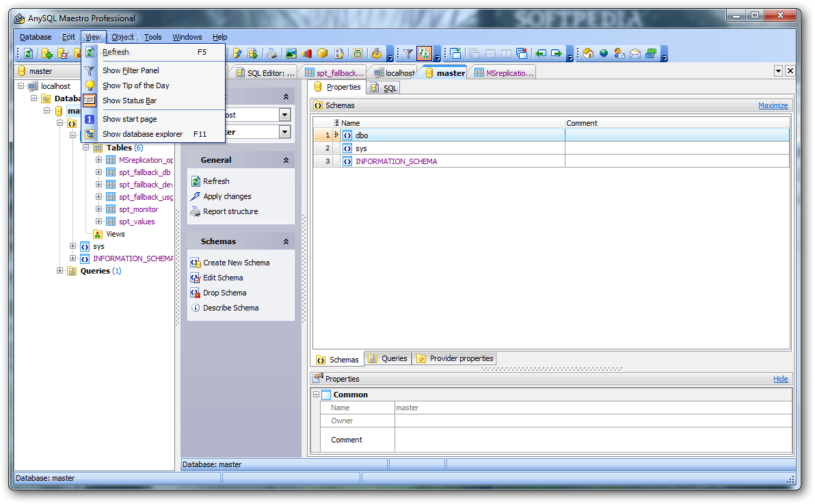This screenshot has height=504, width=815.
Task: Choose Show Tip of the Day
Action: coord(153,85)
